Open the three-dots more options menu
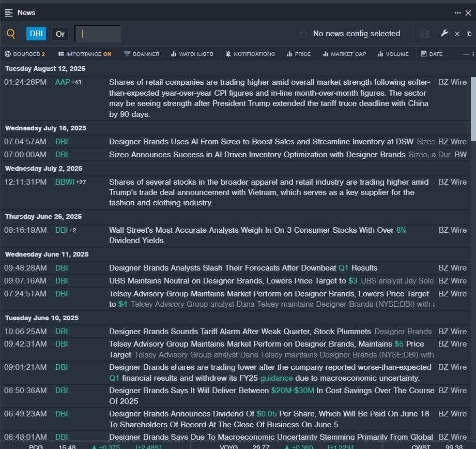 tap(457, 13)
